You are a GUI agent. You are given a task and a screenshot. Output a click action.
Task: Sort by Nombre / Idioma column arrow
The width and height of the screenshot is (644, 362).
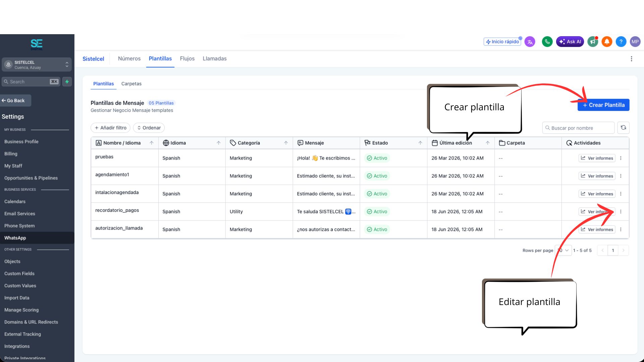(x=152, y=143)
